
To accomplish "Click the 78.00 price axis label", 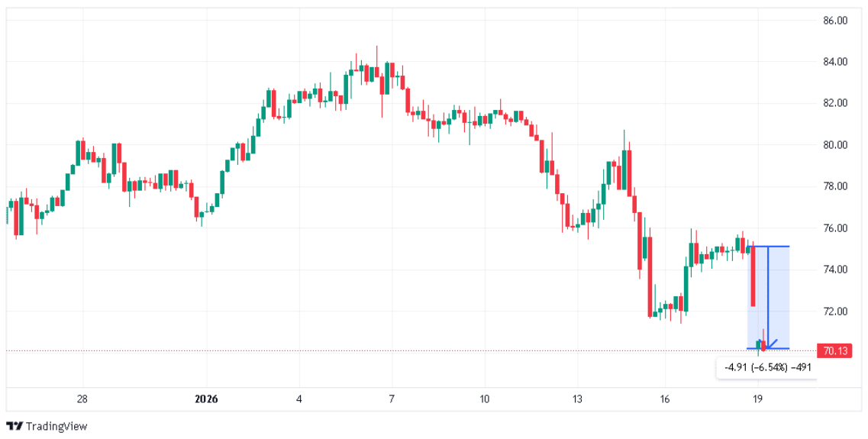I will (x=837, y=186).
